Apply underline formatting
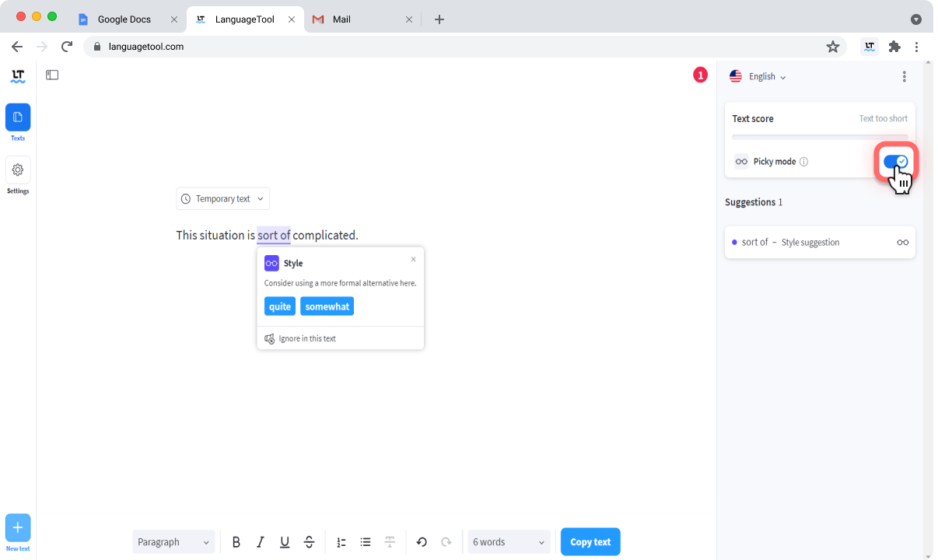 [285, 542]
